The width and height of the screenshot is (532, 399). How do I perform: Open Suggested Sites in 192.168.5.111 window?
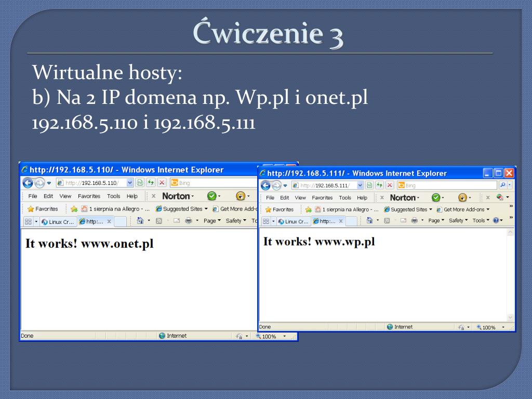[408, 209]
